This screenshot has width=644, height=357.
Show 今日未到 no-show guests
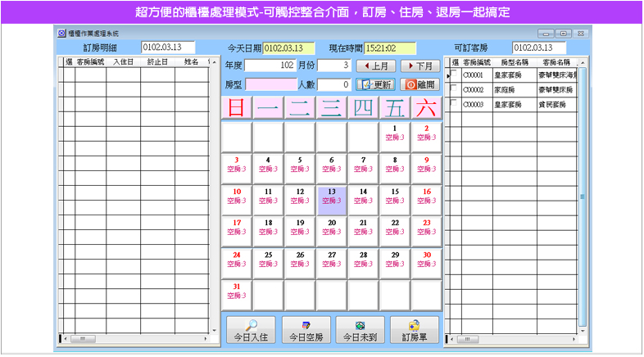(x=361, y=331)
